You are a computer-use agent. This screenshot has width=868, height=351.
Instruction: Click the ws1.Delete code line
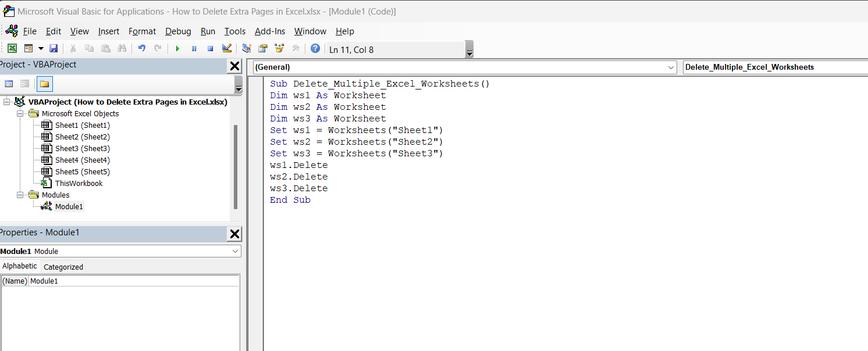299,165
